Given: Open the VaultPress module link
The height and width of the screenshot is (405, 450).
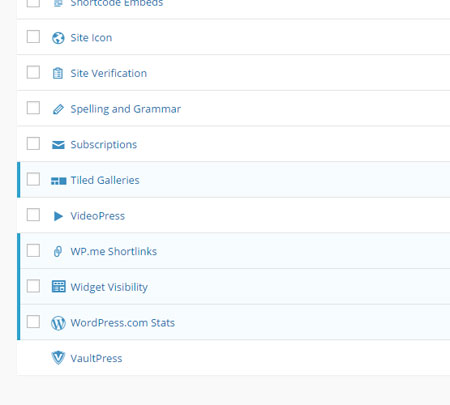Looking at the screenshot, I should [x=96, y=359].
